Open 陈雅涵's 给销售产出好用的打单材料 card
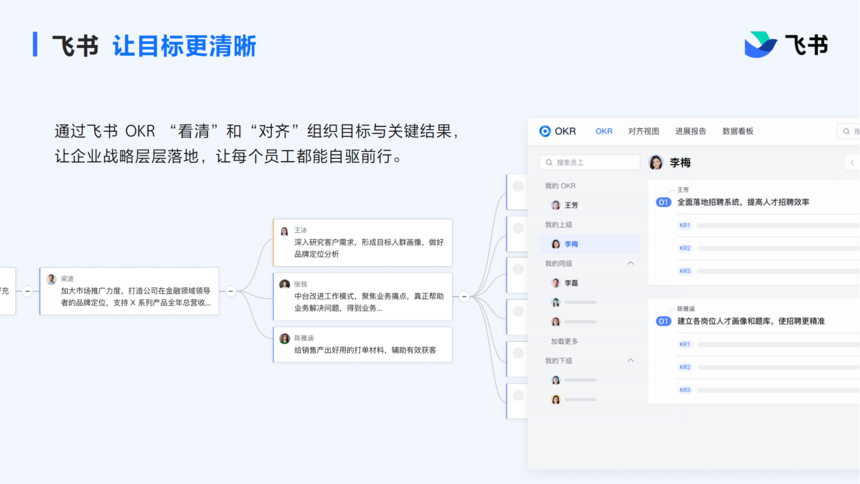Screen dimensions: 860x484 (363, 345)
